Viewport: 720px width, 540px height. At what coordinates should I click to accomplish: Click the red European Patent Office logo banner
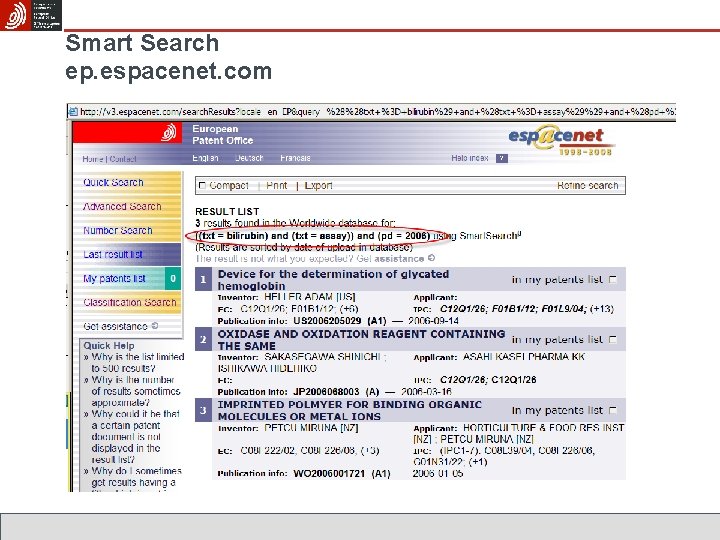tap(127, 133)
